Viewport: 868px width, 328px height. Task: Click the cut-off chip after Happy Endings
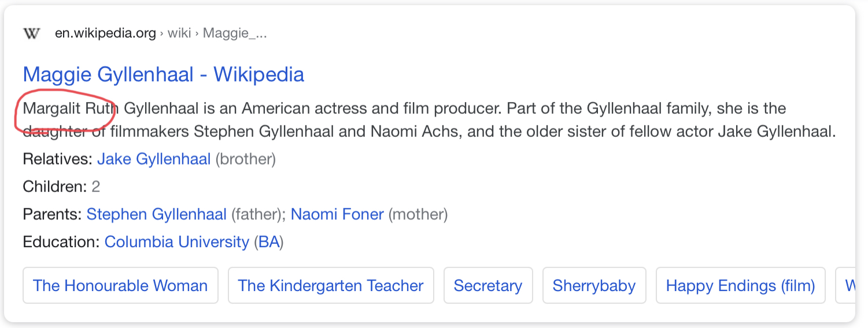845,285
